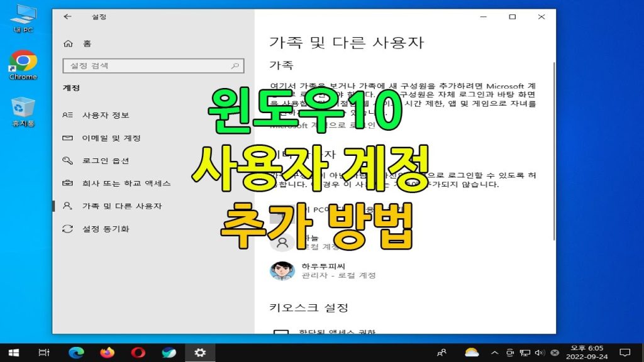Image resolution: width=644 pixels, height=362 pixels.
Task: Expand hidden system tray icons chevron
Action: [494, 353]
